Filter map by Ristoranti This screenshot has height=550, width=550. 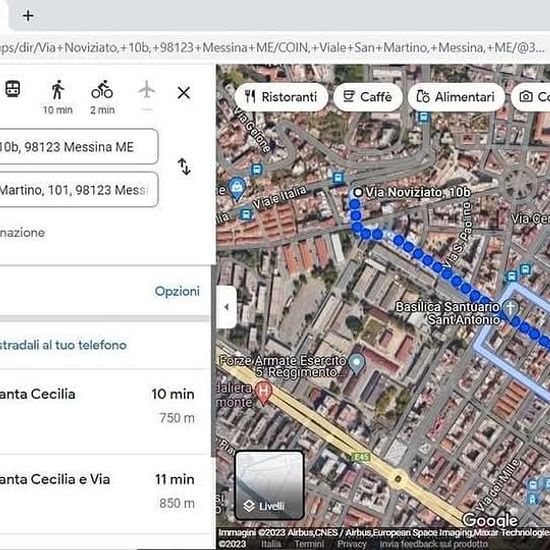pos(281,97)
